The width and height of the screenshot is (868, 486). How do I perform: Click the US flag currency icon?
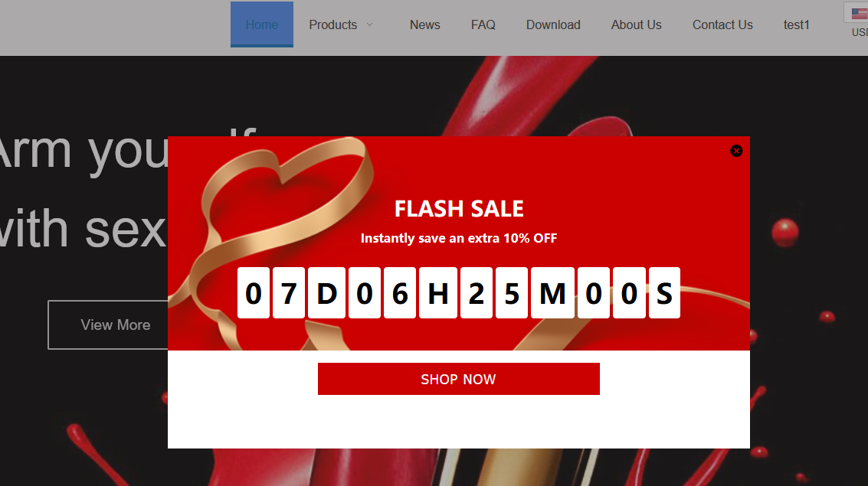860,13
